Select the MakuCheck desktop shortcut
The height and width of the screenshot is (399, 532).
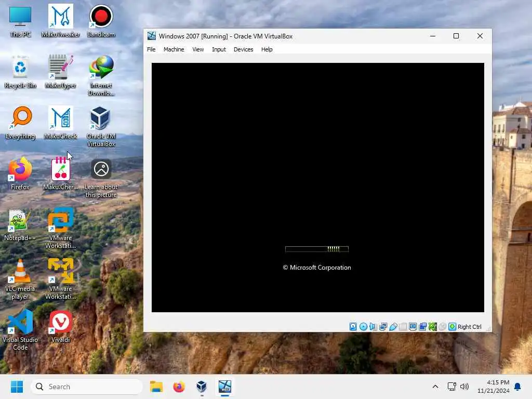(x=60, y=123)
